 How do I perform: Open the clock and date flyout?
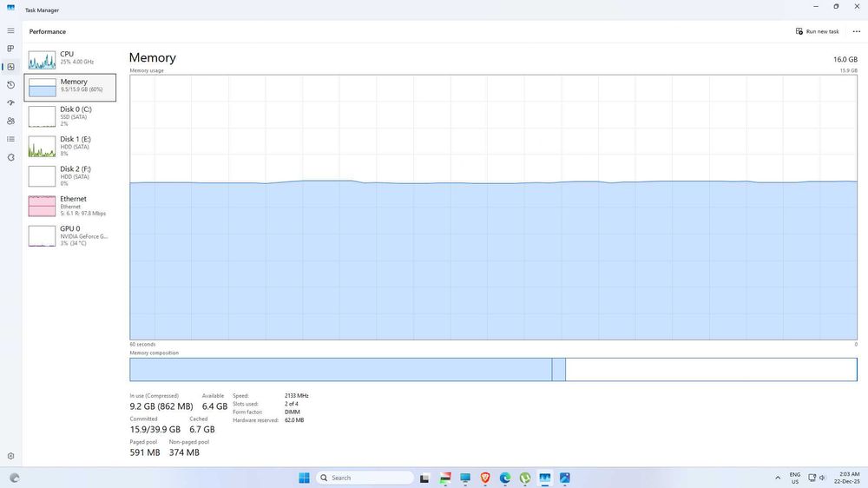click(847, 478)
